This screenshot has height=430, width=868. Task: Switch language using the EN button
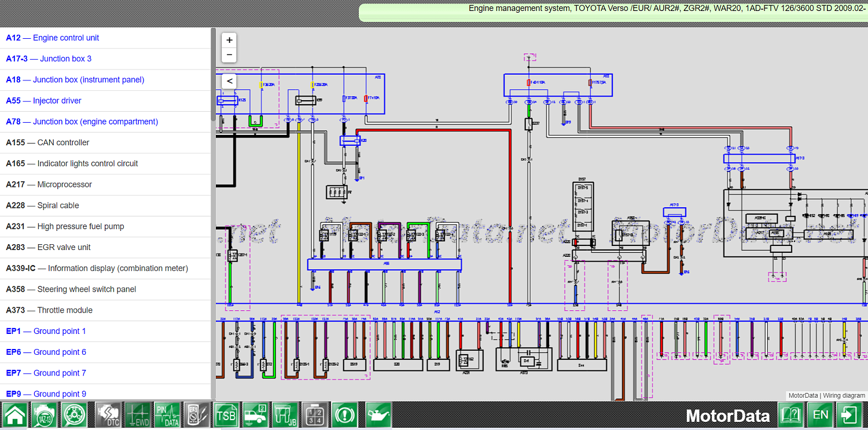tap(821, 415)
